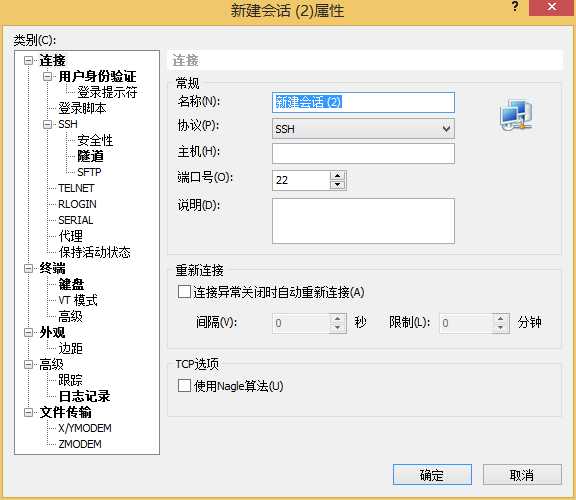Click the 确定 button
The width and height of the screenshot is (576, 500).
(432, 475)
